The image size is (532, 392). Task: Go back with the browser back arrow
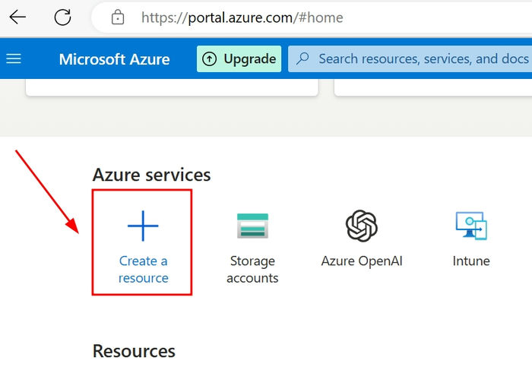pyautogui.click(x=17, y=17)
